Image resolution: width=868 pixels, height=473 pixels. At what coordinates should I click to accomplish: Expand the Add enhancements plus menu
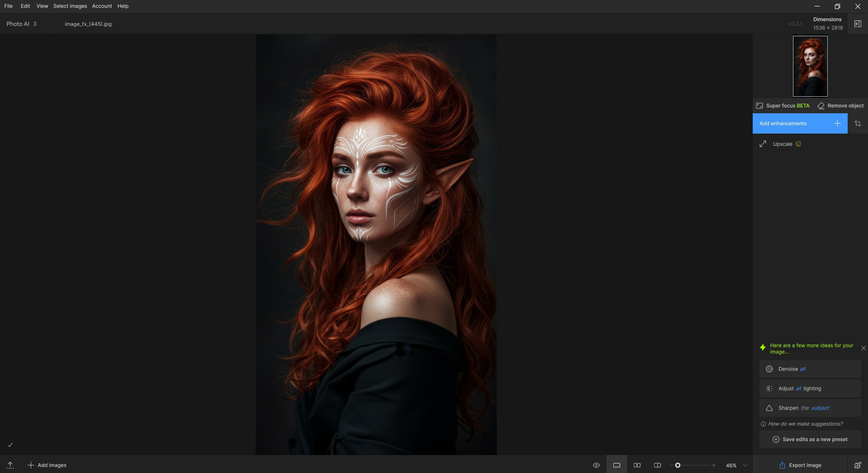837,123
